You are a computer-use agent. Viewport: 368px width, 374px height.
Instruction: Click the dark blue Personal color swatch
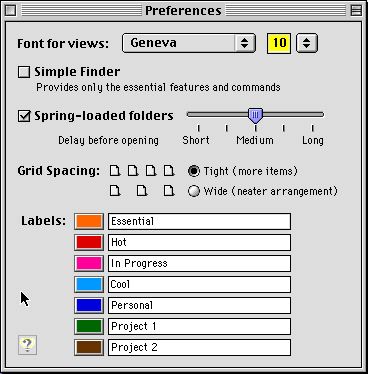[89, 305]
